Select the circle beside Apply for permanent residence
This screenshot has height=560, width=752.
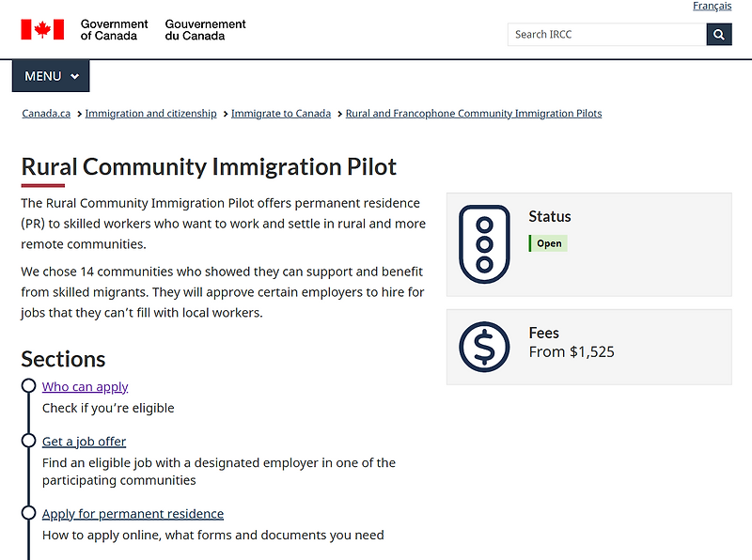point(26,513)
